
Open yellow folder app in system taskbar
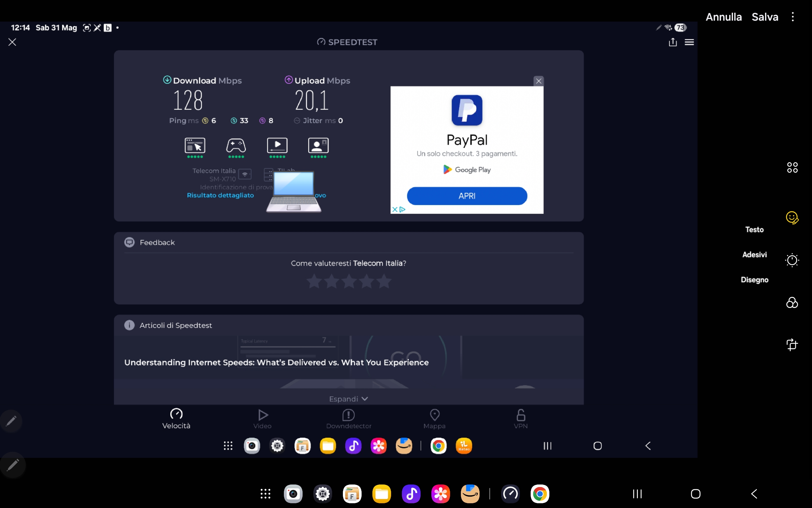point(382,493)
